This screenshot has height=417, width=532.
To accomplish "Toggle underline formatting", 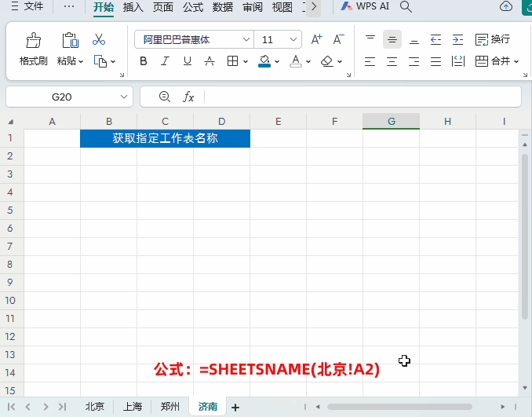I will click(188, 61).
